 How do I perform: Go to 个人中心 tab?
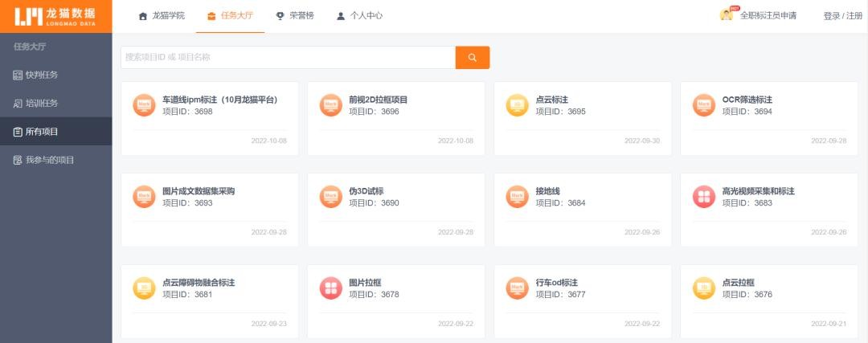(359, 16)
